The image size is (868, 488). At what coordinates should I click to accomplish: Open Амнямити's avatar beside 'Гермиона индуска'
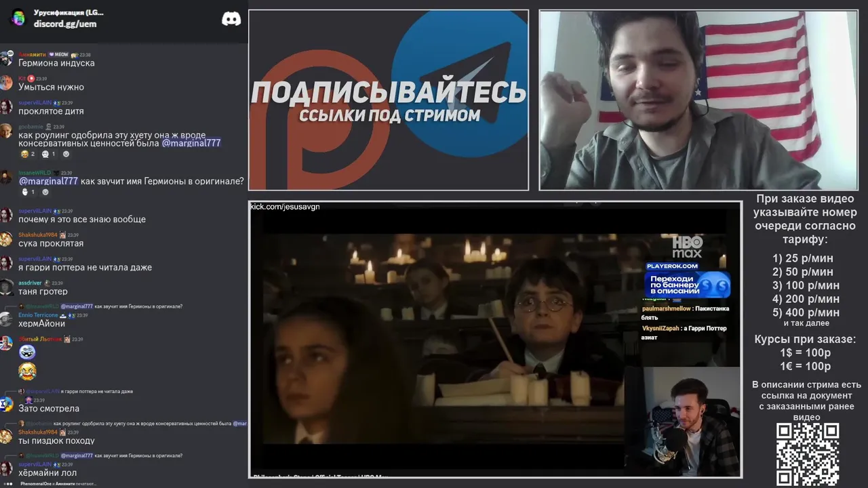click(x=6, y=59)
